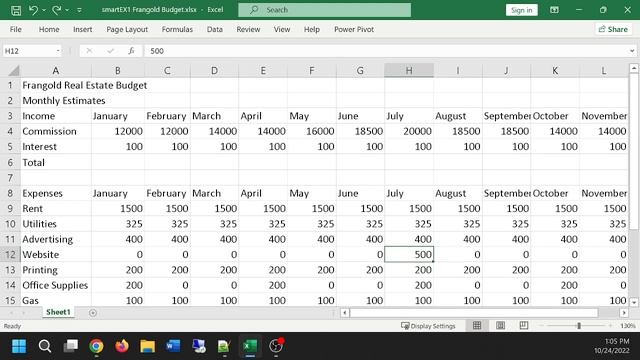Click the Excel icon on taskbar
This screenshot has width=640, height=360.
(250, 346)
